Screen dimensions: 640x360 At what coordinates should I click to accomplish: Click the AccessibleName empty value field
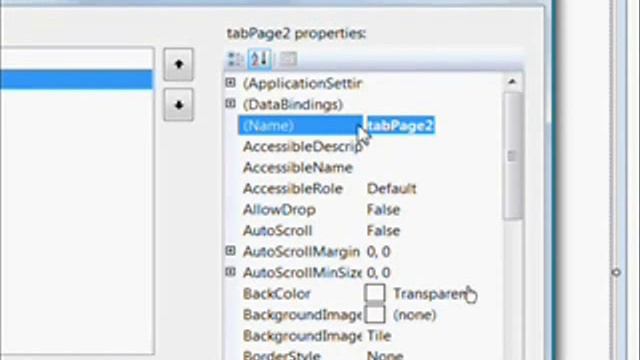point(433,168)
